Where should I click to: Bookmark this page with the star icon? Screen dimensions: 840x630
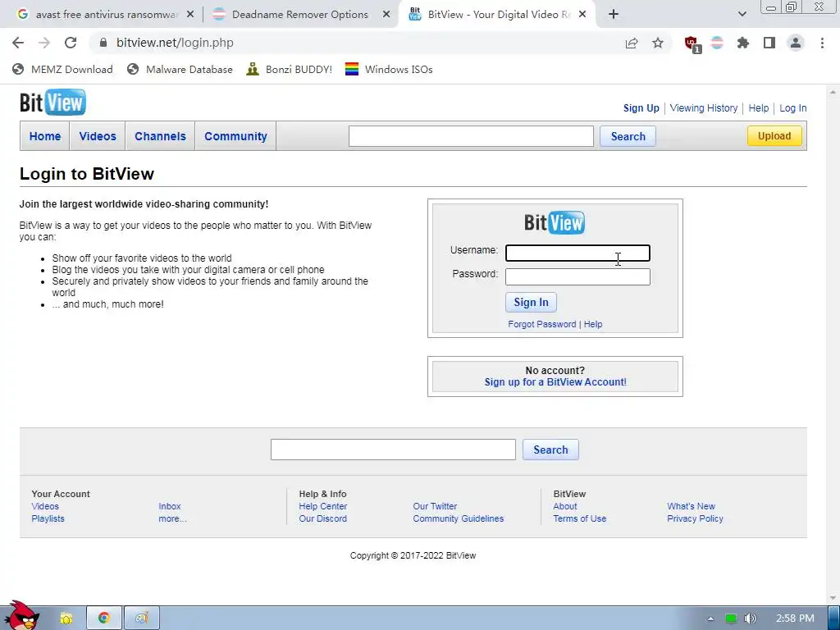[658, 43]
